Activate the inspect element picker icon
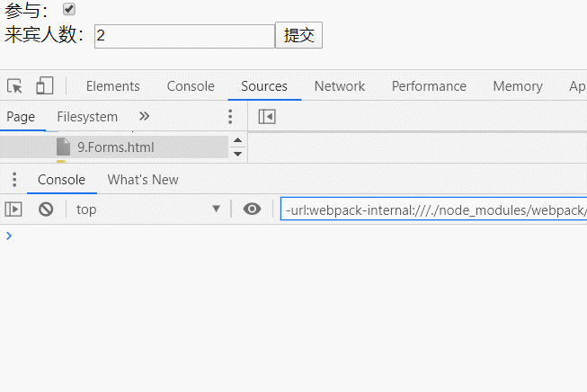587x392 pixels. (x=15, y=86)
